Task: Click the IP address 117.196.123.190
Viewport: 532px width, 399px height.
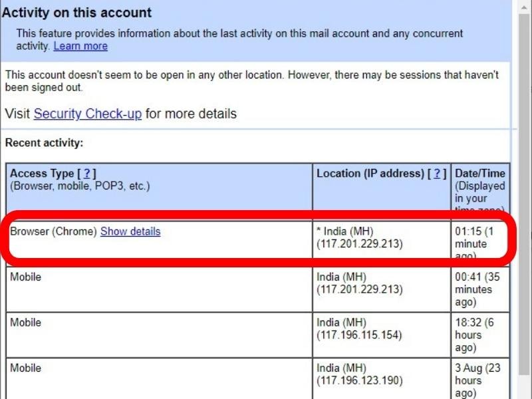Action: point(360,380)
